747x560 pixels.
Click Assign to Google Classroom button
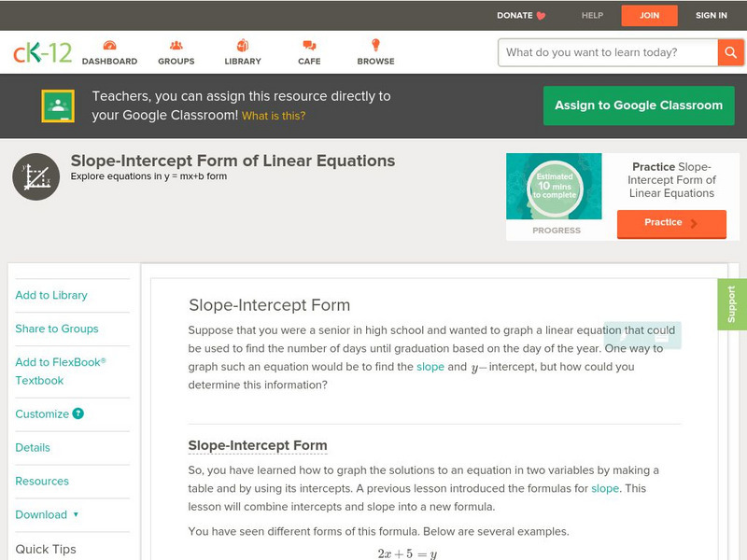[x=639, y=105]
